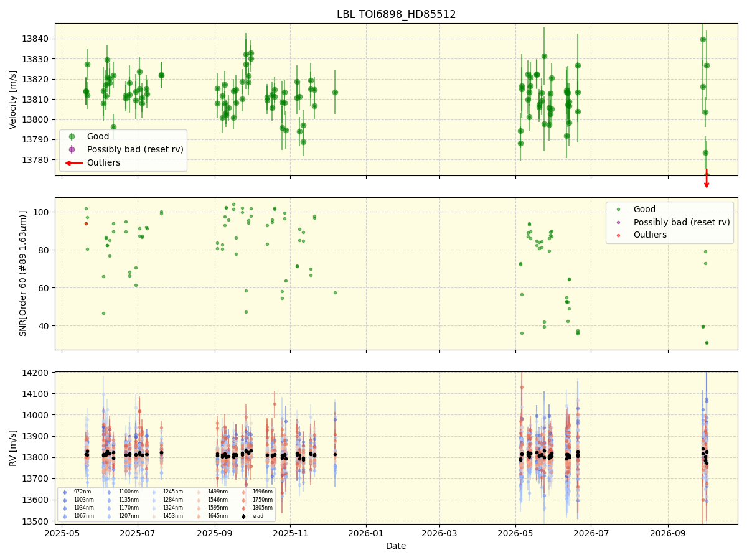Viewport: 747px width, 560px height.
Task: Click the 2025-07 x-axis tick label
Action: [138, 533]
